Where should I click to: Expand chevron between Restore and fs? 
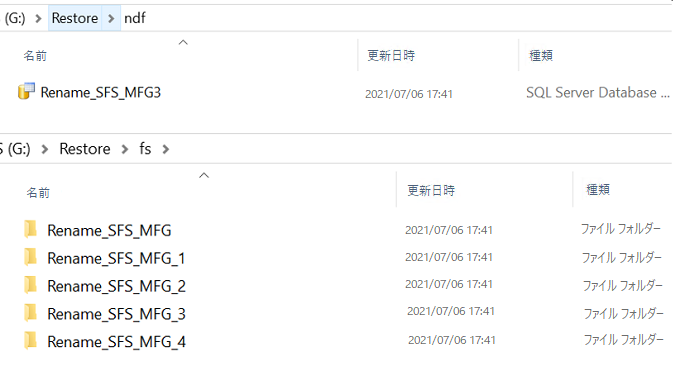pos(125,149)
